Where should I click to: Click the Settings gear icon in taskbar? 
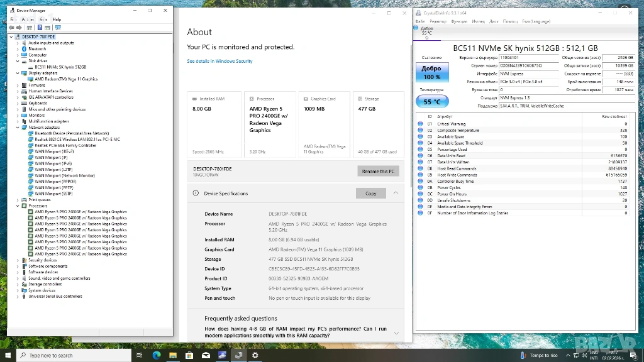click(x=255, y=356)
